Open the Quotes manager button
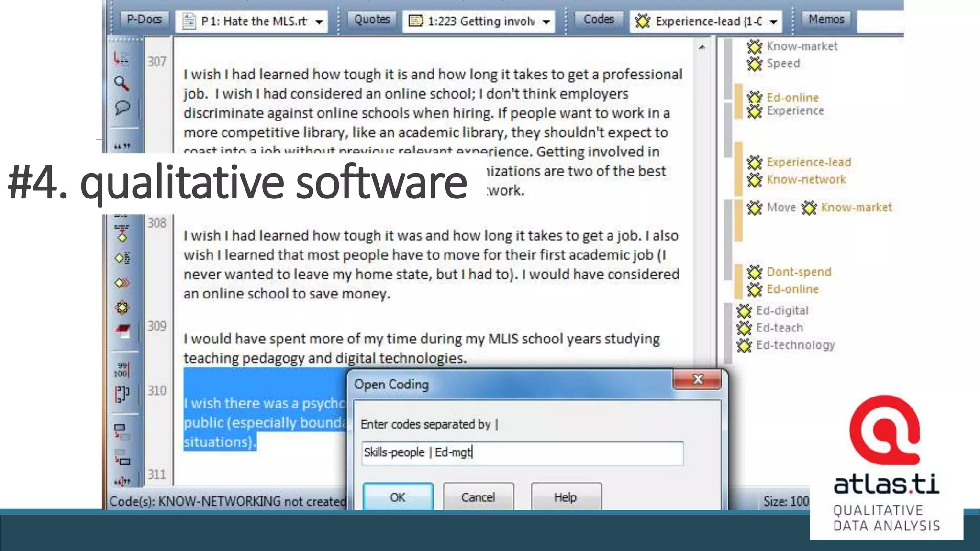The image size is (980, 551). (x=372, y=20)
